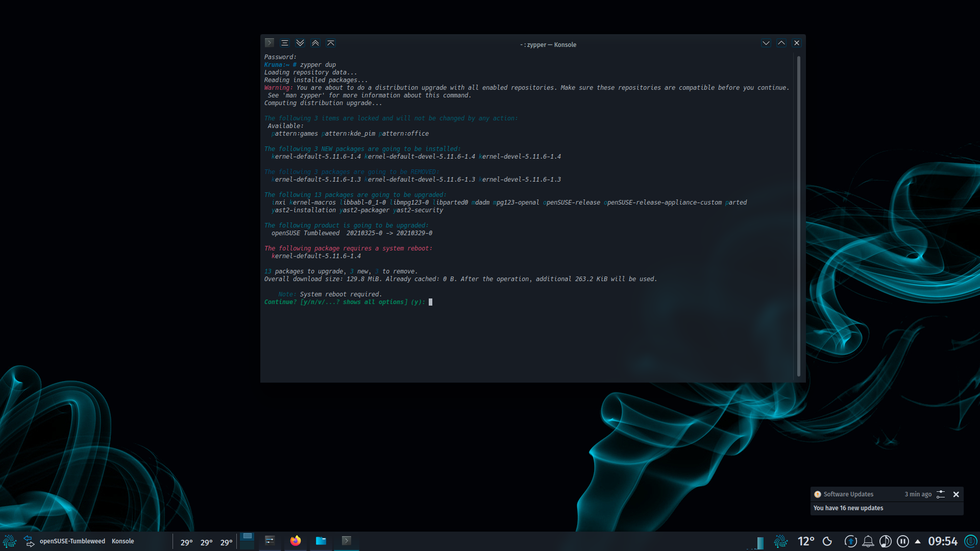980x551 pixels.
Task: Click the kernel-default-5.11.6-1.4 reboot package line
Action: click(x=316, y=256)
